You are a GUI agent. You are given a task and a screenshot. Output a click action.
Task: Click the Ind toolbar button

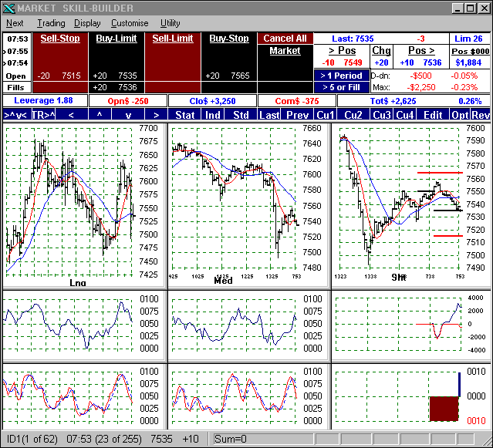[212, 115]
